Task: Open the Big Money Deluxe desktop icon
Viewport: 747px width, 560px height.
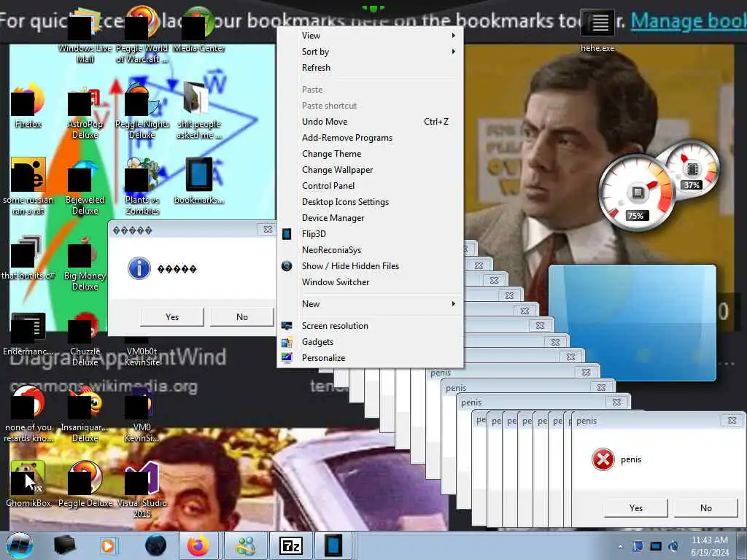Action: tap(85, 262)
